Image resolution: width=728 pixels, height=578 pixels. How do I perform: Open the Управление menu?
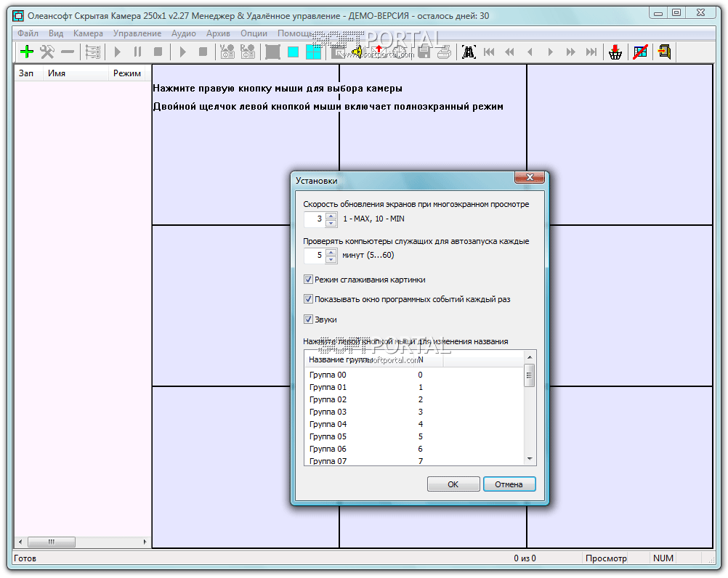tap(137, 33)
